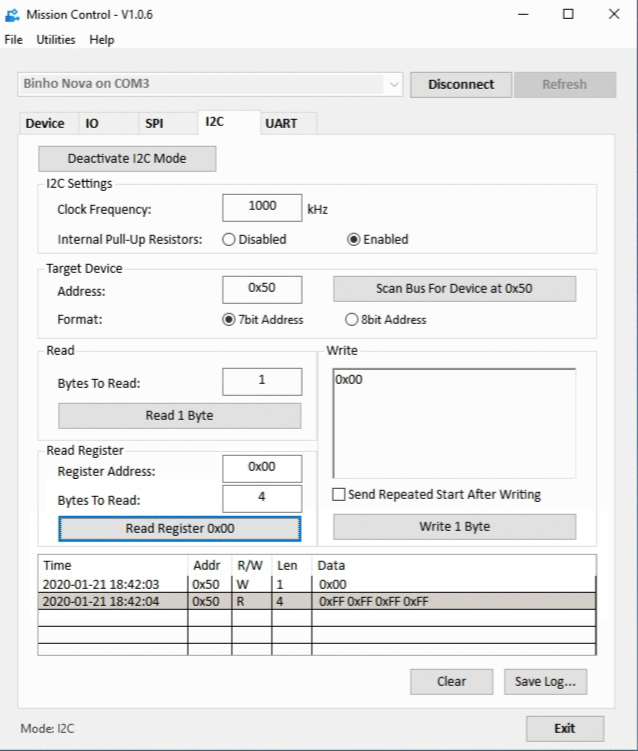638x751 pixels.
Task: Open the File menu
Action: (x=13, y=40)
